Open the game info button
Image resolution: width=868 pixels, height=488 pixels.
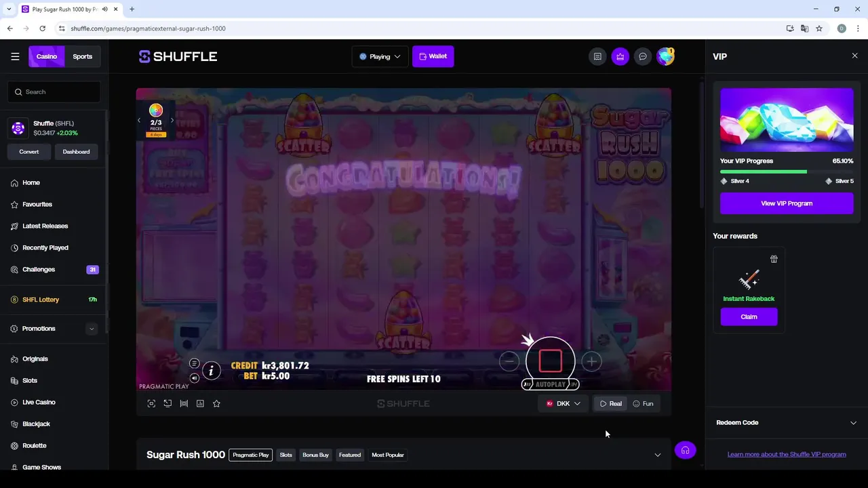211,370
